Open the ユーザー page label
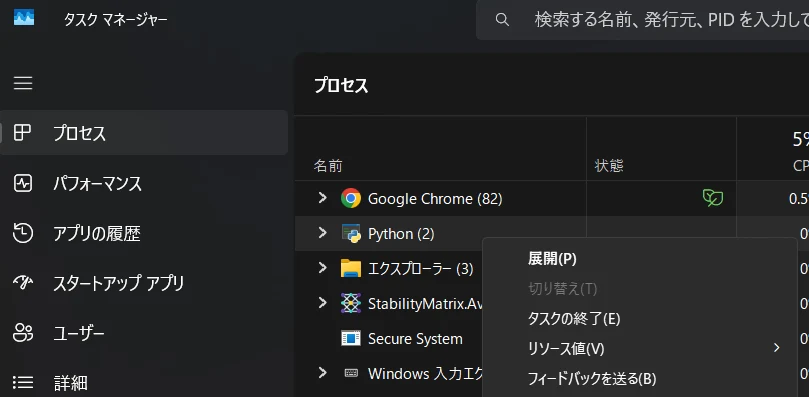The image size is (809, 397). pyautogui.click(x=79, y=333)
